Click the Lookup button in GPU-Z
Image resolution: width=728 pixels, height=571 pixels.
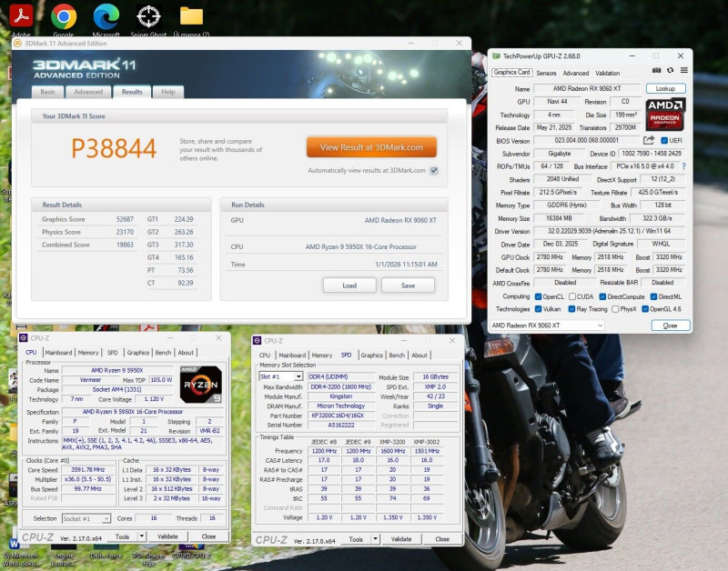665,88
